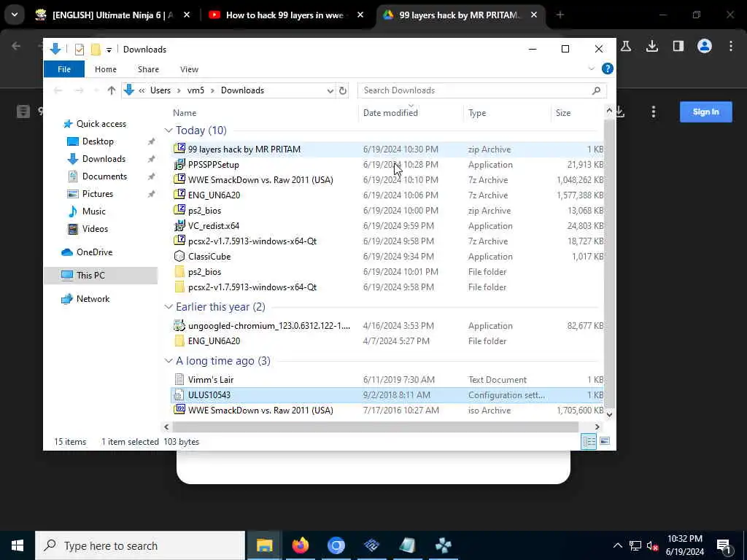This screenshot has height=560, width=747.
Task: Click the Users breadcrumb
Action: point(160,90)
